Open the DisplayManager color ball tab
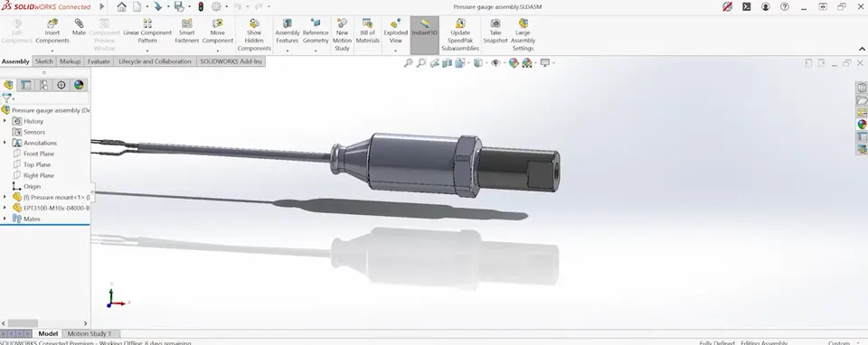This screenshot has height=345, width=868. 80,85
